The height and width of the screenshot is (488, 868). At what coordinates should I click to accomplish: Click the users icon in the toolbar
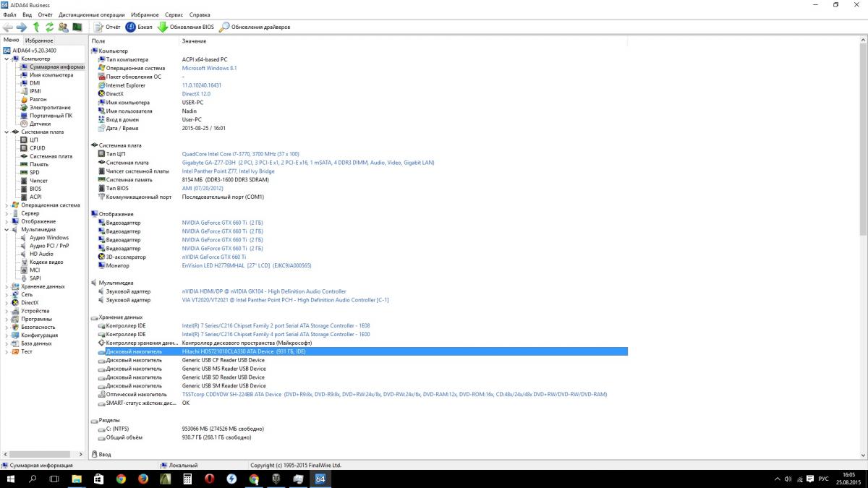[63, 27]
